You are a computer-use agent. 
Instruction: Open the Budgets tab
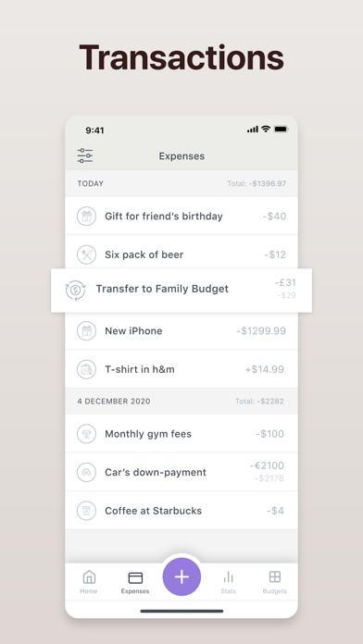[275, 582]
